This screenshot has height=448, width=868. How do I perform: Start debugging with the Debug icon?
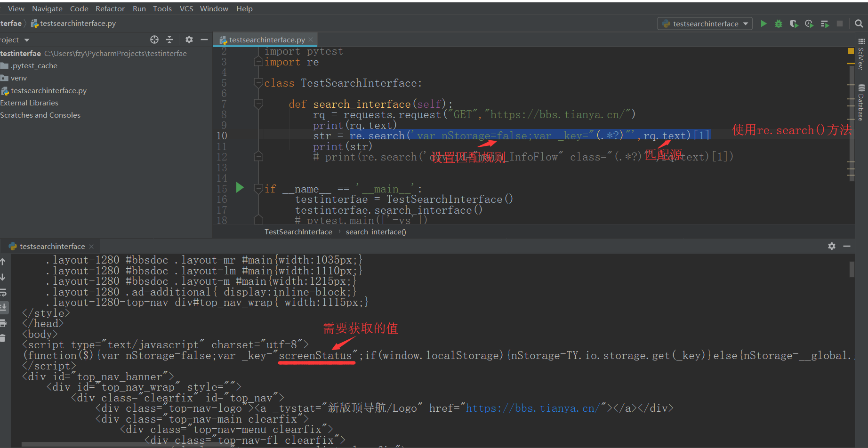pyautogui.click(x=778, y=24)
